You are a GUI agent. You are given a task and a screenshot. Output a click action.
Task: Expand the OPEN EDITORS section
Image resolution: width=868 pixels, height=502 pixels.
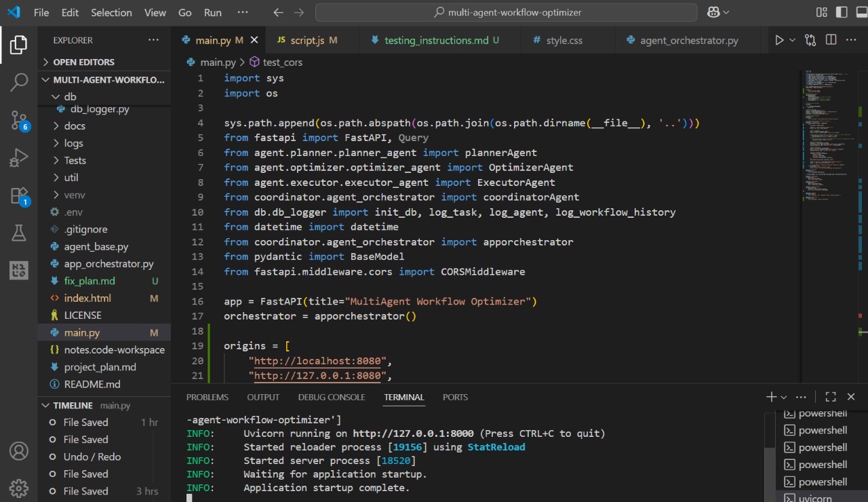coord(83,62)
